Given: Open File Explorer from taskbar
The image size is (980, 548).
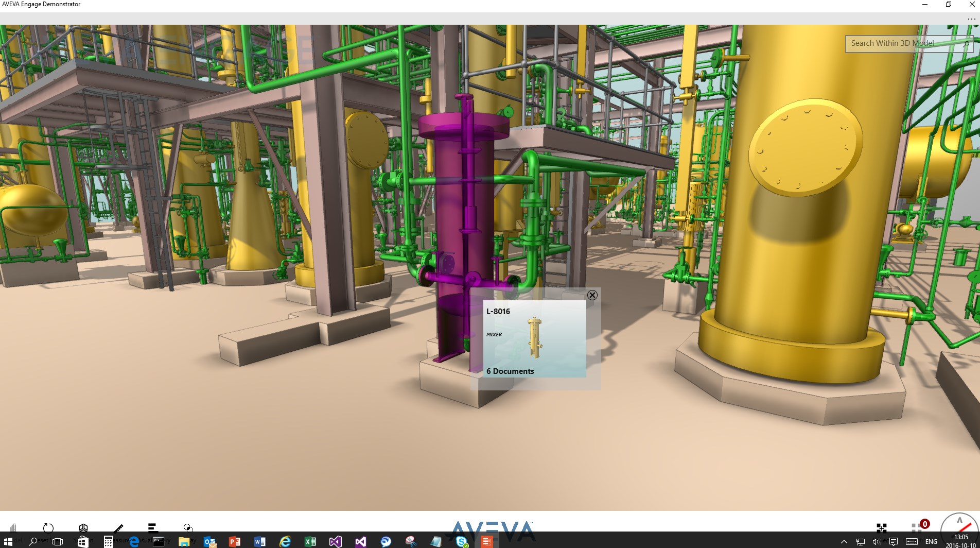Looking at the screenshot, I should pyautogui.click(x=184, y=541).
